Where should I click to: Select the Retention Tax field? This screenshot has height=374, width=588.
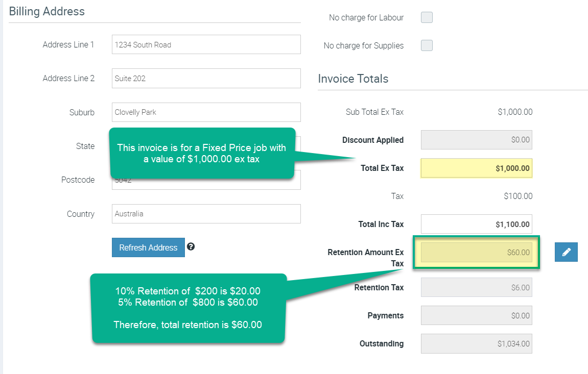(476, 287)
